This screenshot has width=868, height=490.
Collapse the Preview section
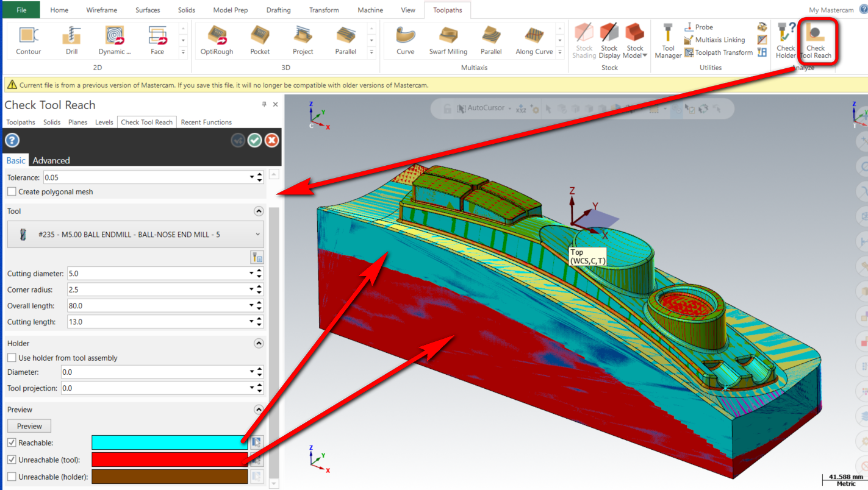pos(259,410)
